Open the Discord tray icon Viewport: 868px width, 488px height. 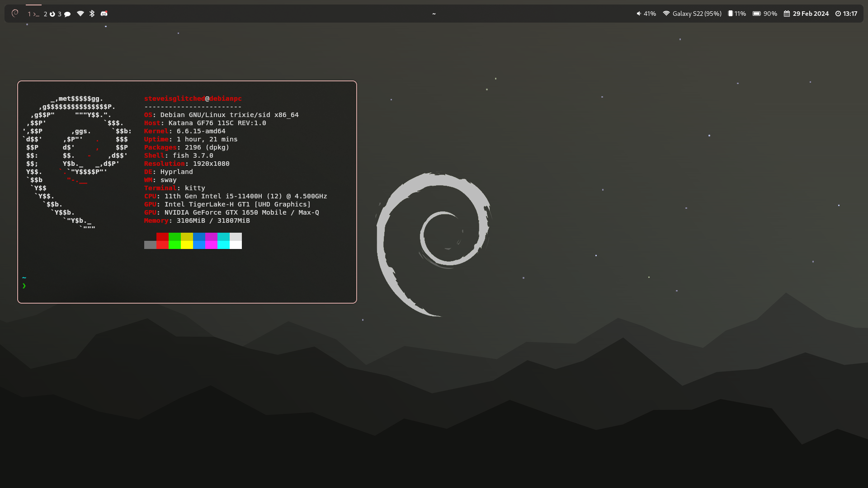tap(104, 14)
